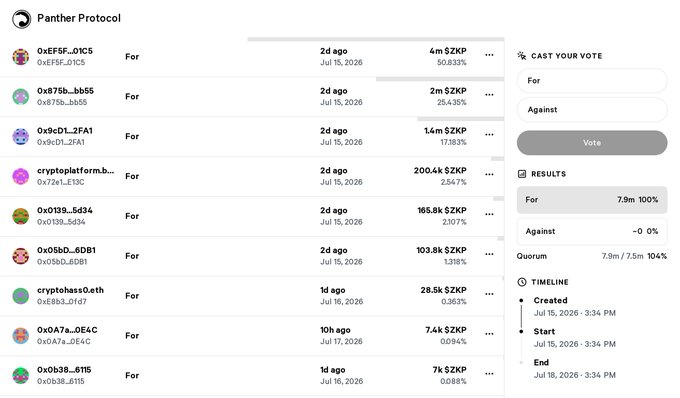This screenshot has height=398, width=680.
Task: Click the Start timeline marker
Action: coord(521,331)
